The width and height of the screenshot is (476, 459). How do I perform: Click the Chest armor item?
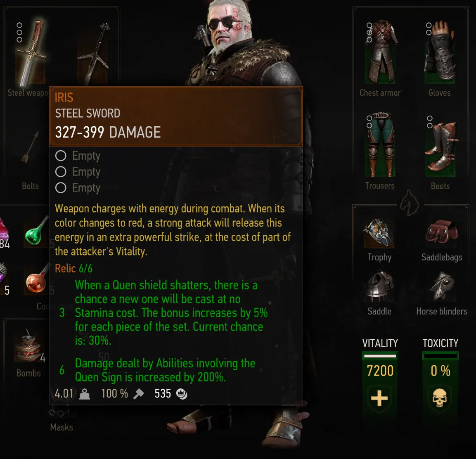(380, 52)
